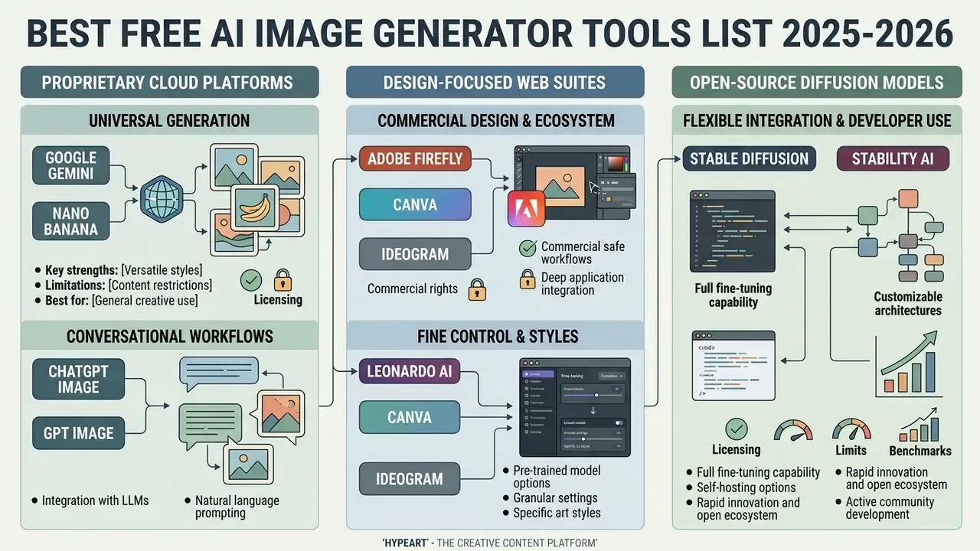980x551 pixels.
Task: Click the down arrow in the Fine tuning panel
Action: [594, 409]
